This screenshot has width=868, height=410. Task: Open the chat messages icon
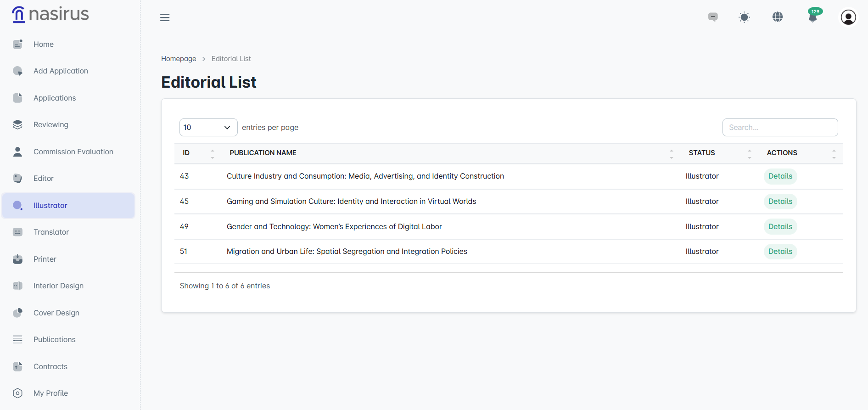[x=713, y=17]
